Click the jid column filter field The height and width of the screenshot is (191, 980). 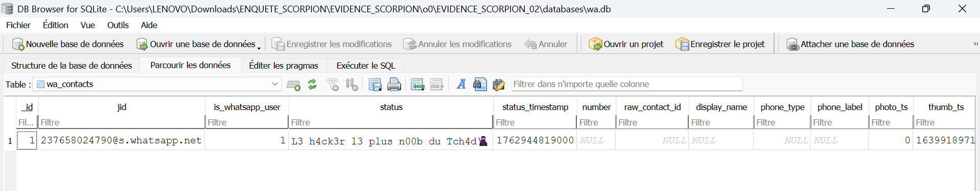[x=122, y=122]
